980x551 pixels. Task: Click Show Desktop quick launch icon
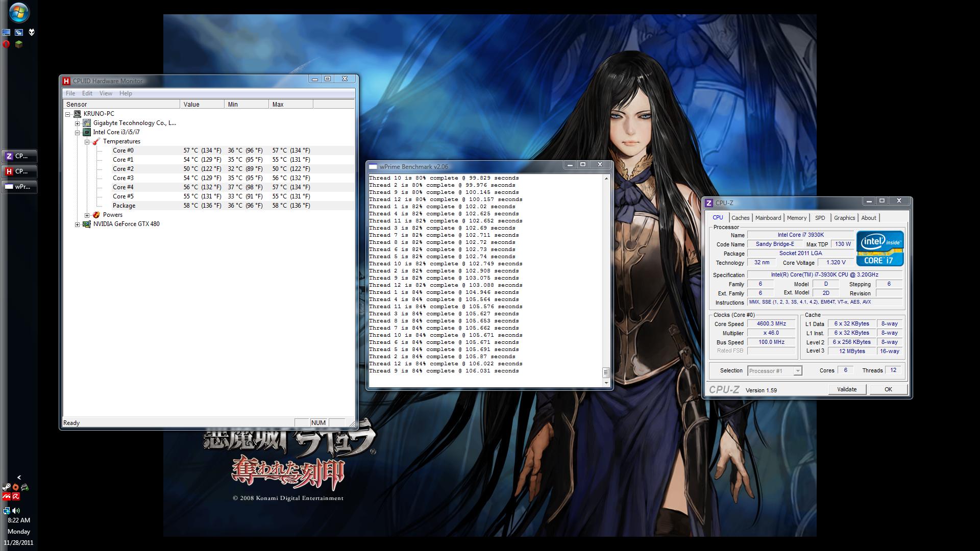coord(6,32)
